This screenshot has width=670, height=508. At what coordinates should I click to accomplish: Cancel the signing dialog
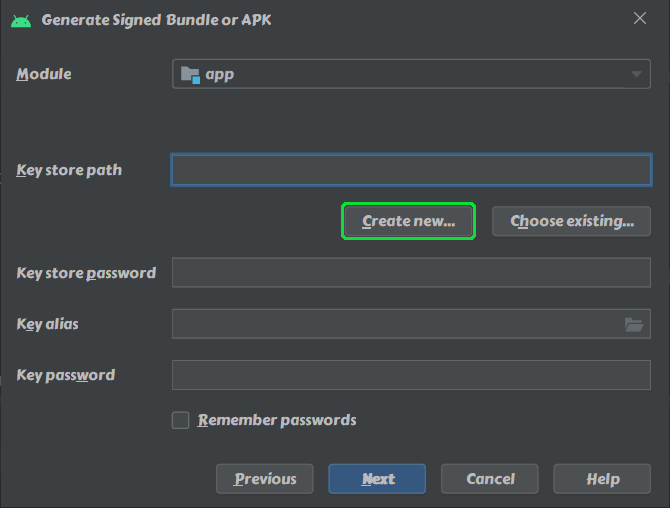point(490,479)
